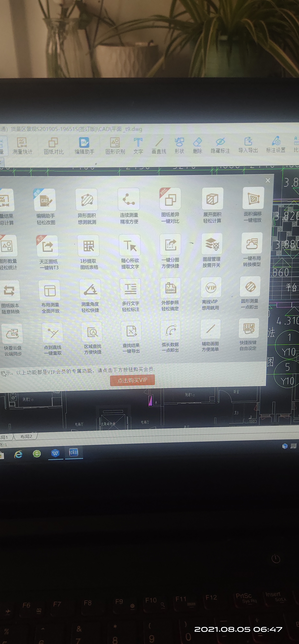Screen dimensions: 299x644
Task: Toggle 隐藏标注 hide annotations
Action: (220, 145)
